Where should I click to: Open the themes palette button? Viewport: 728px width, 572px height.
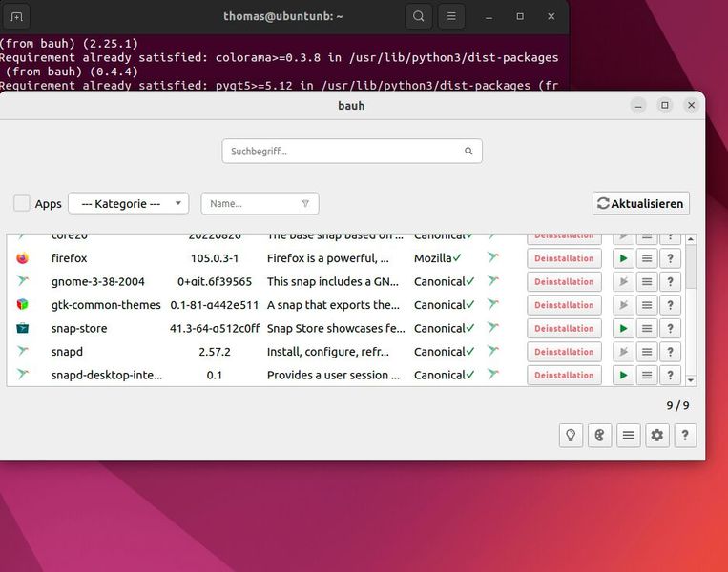[599, 435]
